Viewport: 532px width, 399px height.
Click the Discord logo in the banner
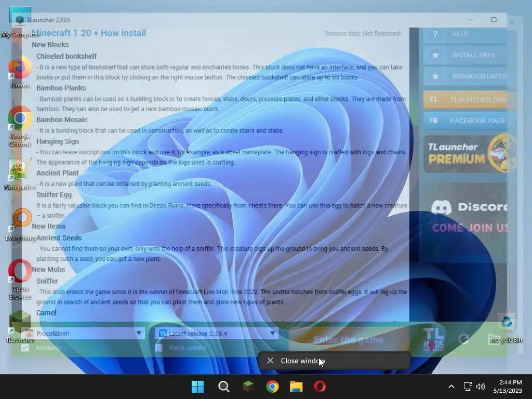coord(441,207)
